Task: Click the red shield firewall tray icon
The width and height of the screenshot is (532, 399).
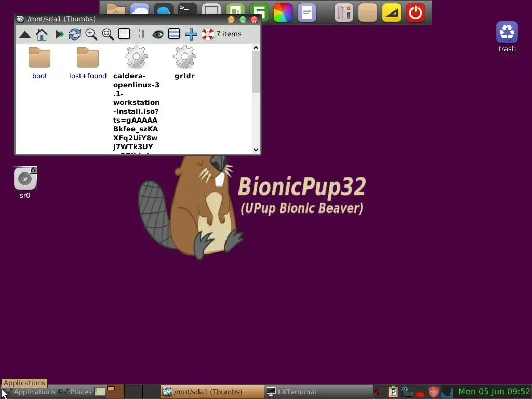Action: pyautogui.click(x=434, y=392)
